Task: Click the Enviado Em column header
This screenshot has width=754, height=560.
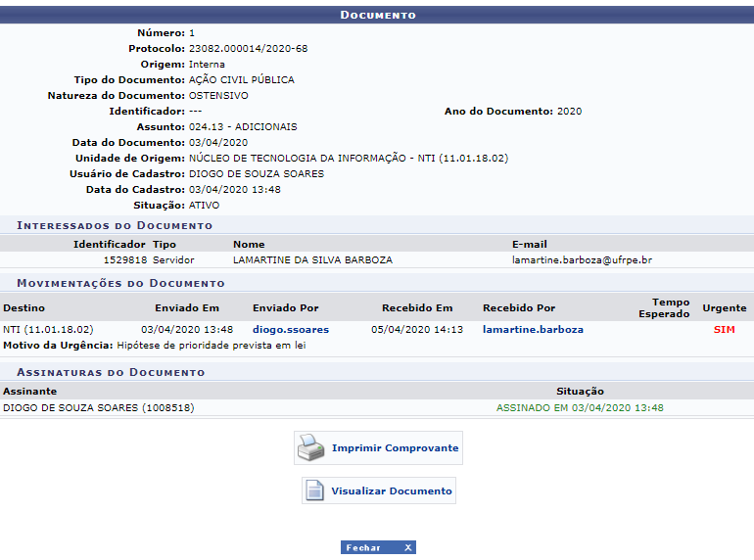Action: pos(187,308)
